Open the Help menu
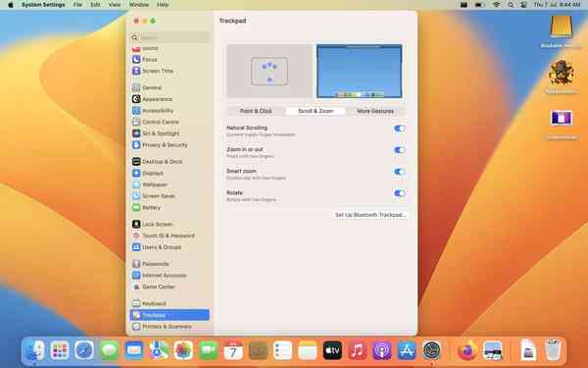The height and width of the screenshot is (368, 588). pos(163,5)
